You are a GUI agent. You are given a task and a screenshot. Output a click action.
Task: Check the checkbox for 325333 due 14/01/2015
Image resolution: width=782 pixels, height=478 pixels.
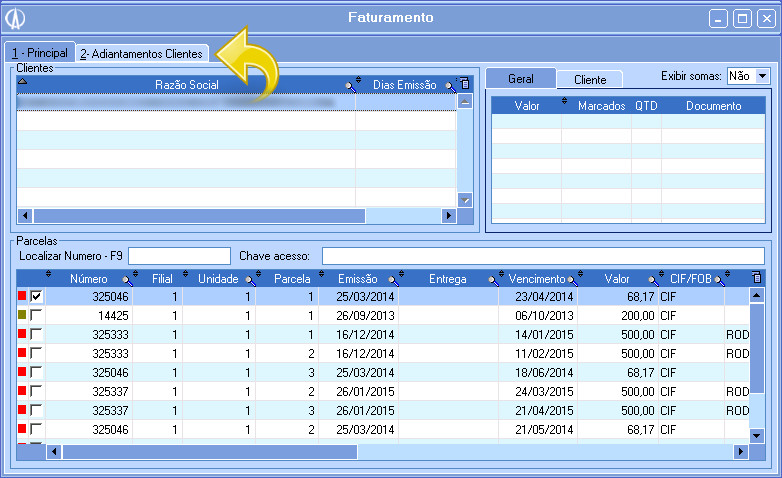pos(37,335)
